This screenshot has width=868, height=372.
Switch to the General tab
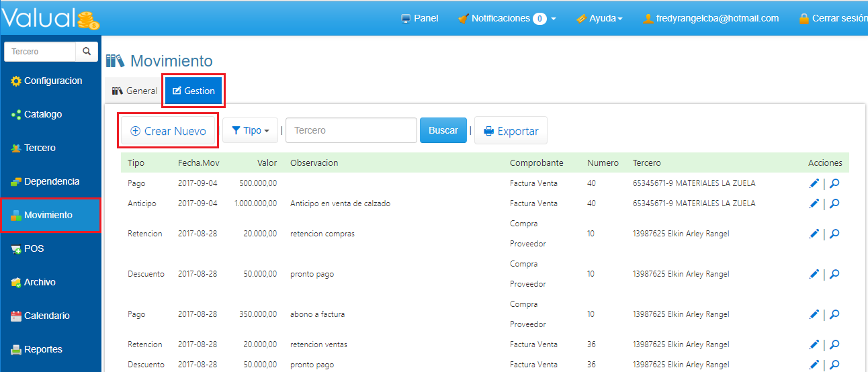(x=134, y=91)
